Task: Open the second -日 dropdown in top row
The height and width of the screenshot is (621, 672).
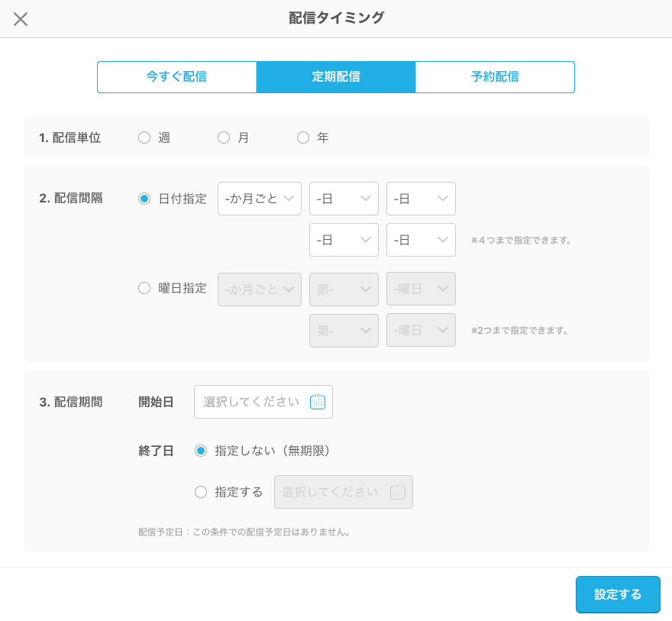Action: click(x=421, y=199)
